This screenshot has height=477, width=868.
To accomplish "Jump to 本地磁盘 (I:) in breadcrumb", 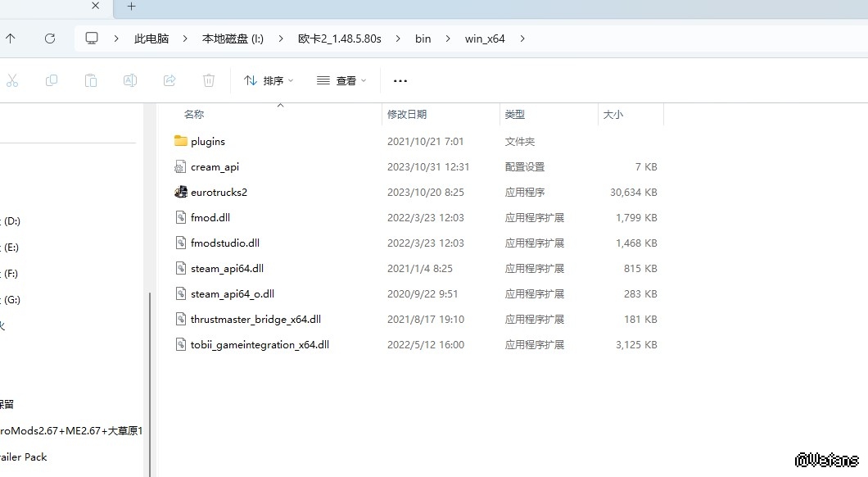I will coord(233,39).
